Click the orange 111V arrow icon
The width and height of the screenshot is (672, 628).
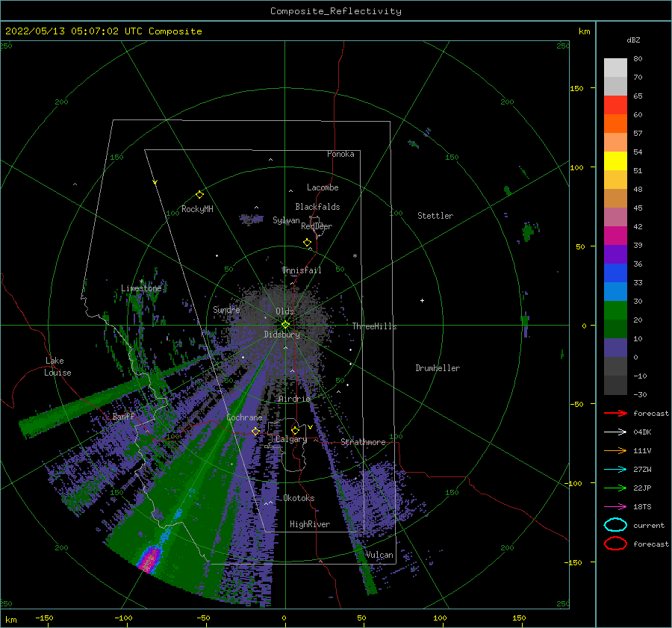pos(615,450)
